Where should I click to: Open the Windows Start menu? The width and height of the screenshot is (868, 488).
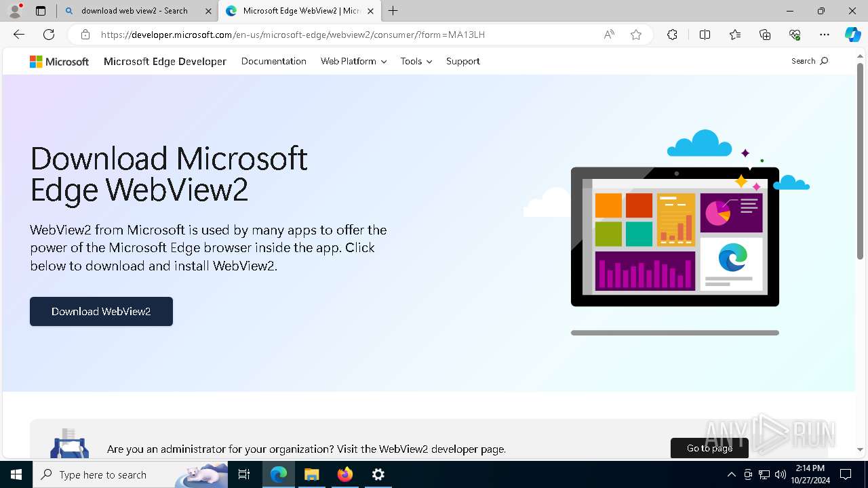click(x=16, y=474)
